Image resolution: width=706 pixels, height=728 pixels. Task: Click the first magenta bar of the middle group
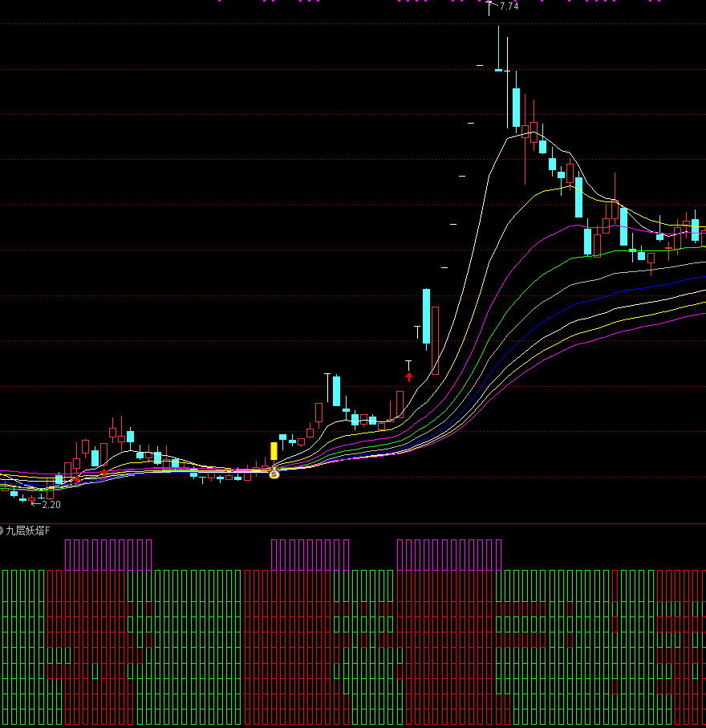(274, 555)
